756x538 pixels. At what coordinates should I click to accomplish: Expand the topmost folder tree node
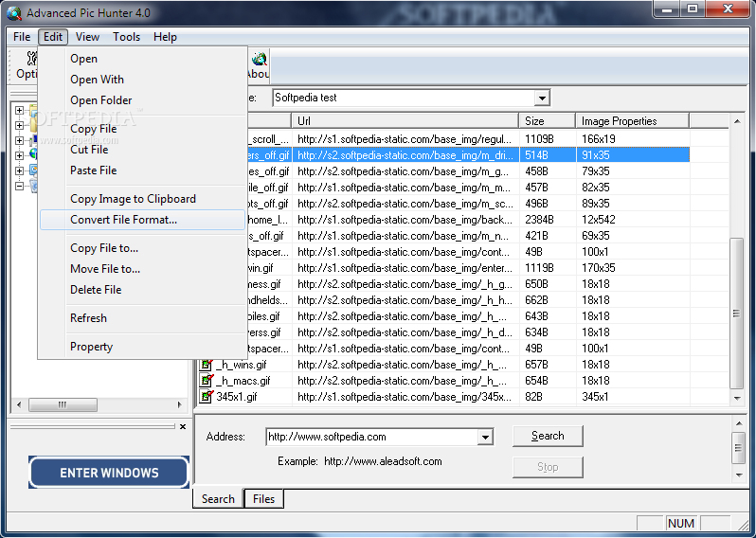tap(19, 111)
